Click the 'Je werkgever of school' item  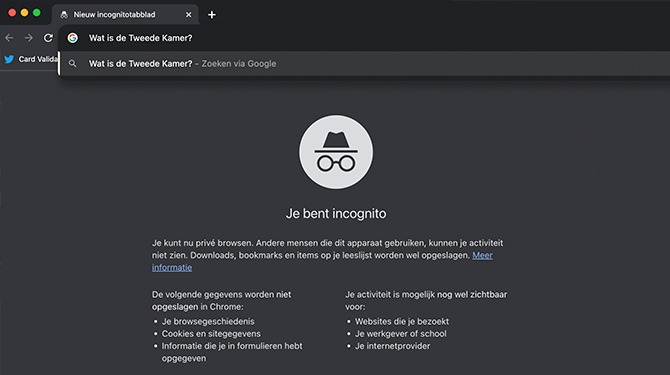pyautogui.click(x=400, y=334)
